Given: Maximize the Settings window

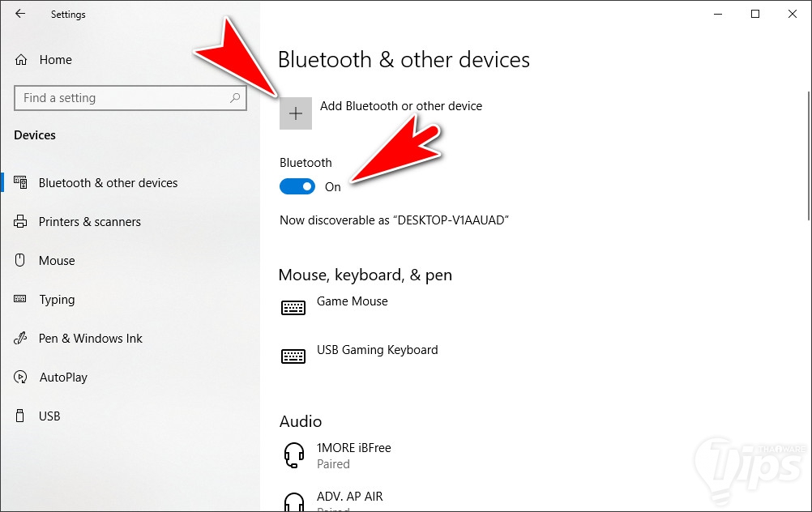Looking at the screenshot, I should pyautogui.click(x=755, y=14).
